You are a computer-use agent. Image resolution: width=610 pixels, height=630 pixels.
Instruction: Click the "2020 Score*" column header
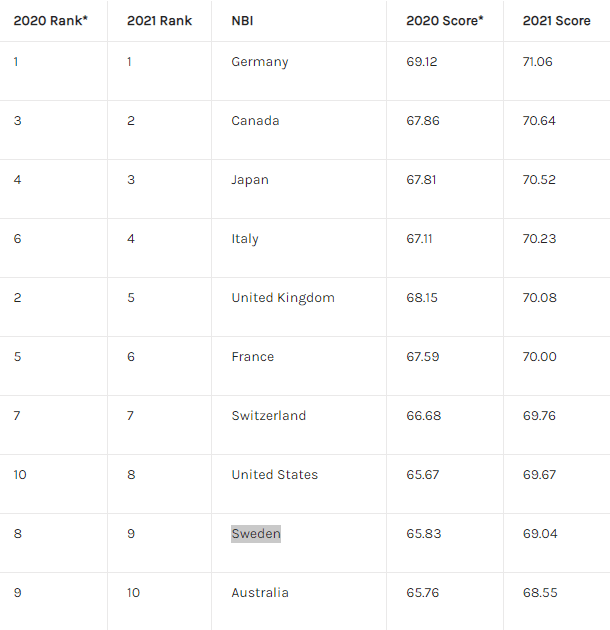(444, 20)
